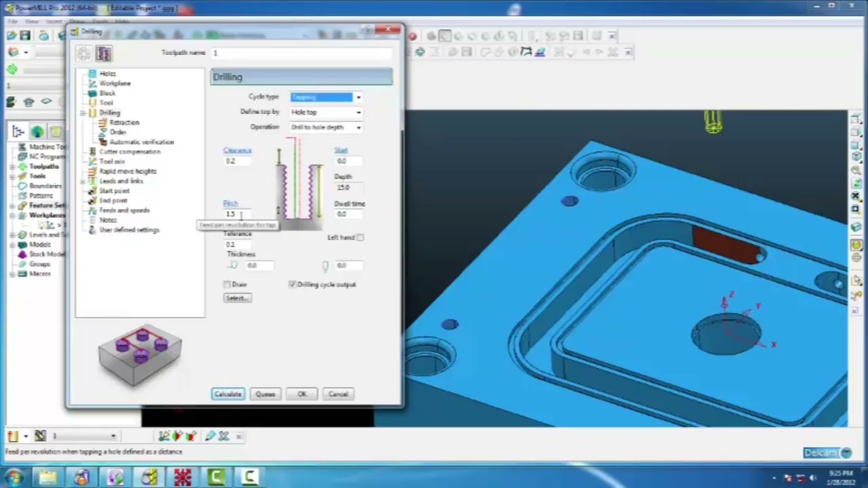Open the red starburst taskbar icon
The image size is (868, 488).
182,477
